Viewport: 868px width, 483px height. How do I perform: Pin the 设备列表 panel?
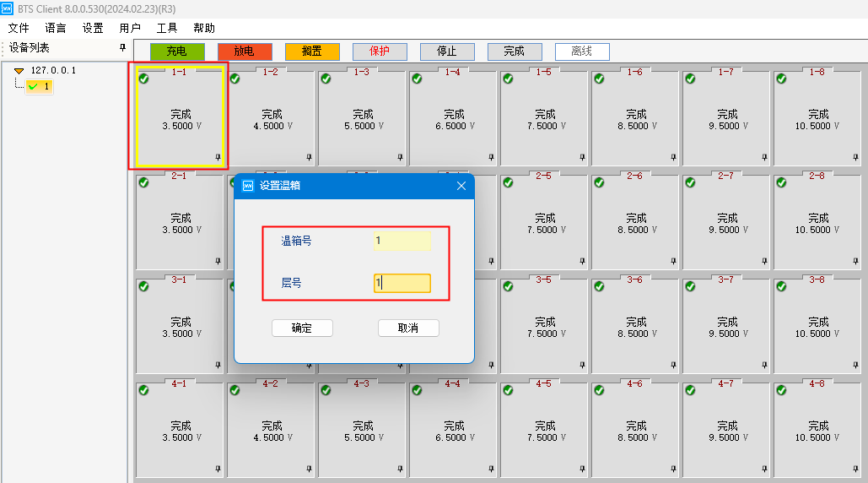click(123, 47)
